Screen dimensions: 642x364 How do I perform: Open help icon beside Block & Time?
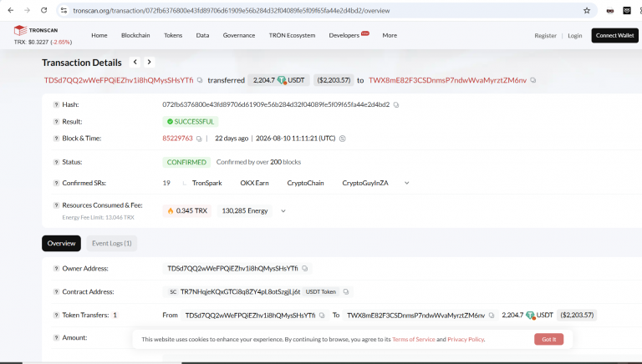[56, 139]
